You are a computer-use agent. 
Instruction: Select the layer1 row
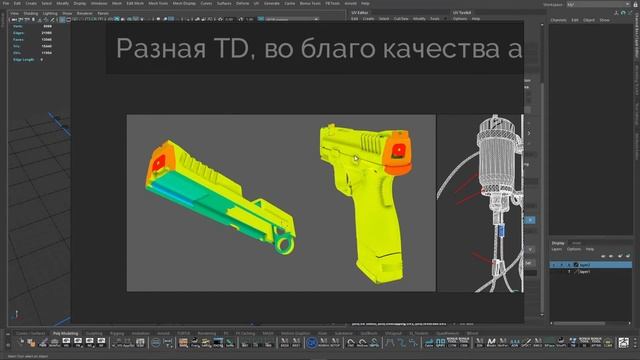coord(591,271)
